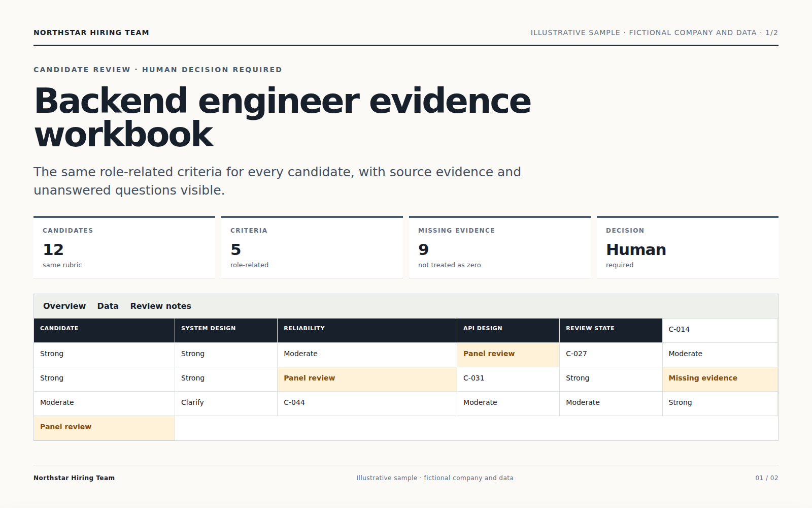The image size is (812, 508).
Task: Click Panel review cell beside C-027
Action: [x=508, y=355]
